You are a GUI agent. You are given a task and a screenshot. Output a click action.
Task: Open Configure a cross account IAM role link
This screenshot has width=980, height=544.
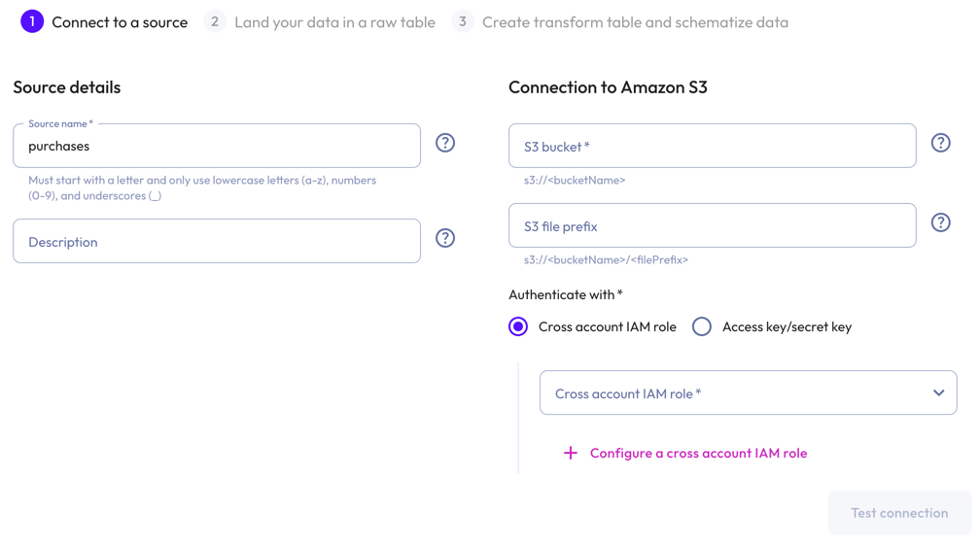pos(698,453)
